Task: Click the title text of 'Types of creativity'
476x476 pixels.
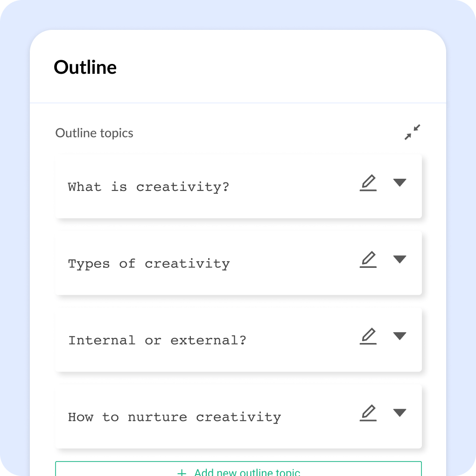Action: coord(149,263)
